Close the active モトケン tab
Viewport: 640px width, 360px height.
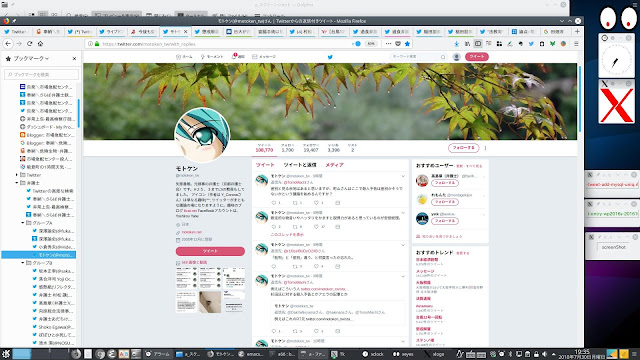pyautogui.click(x=186, y=31)
